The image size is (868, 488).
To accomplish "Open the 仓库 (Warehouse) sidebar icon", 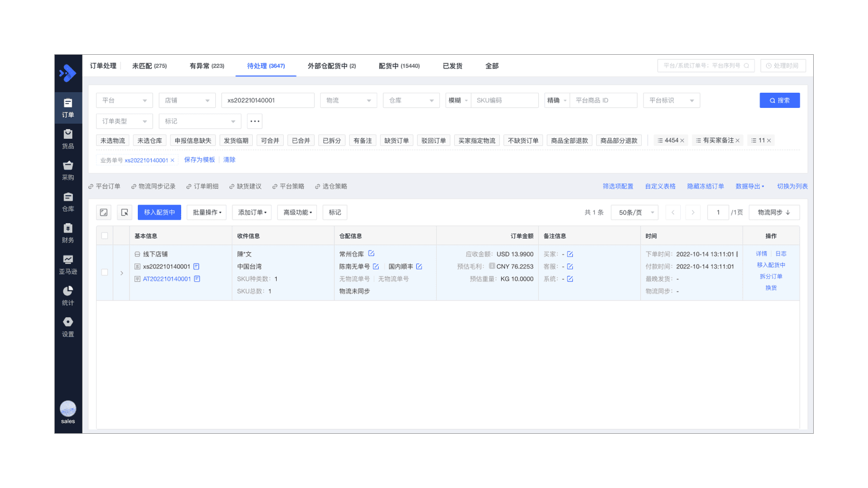I will [x=68, y=202].
